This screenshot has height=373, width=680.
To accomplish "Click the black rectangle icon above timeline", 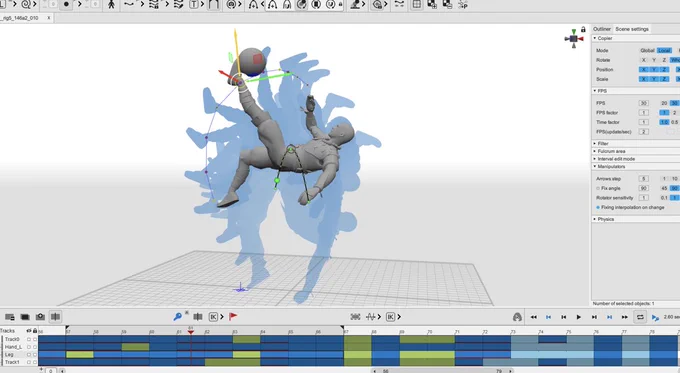I will 25,317.
